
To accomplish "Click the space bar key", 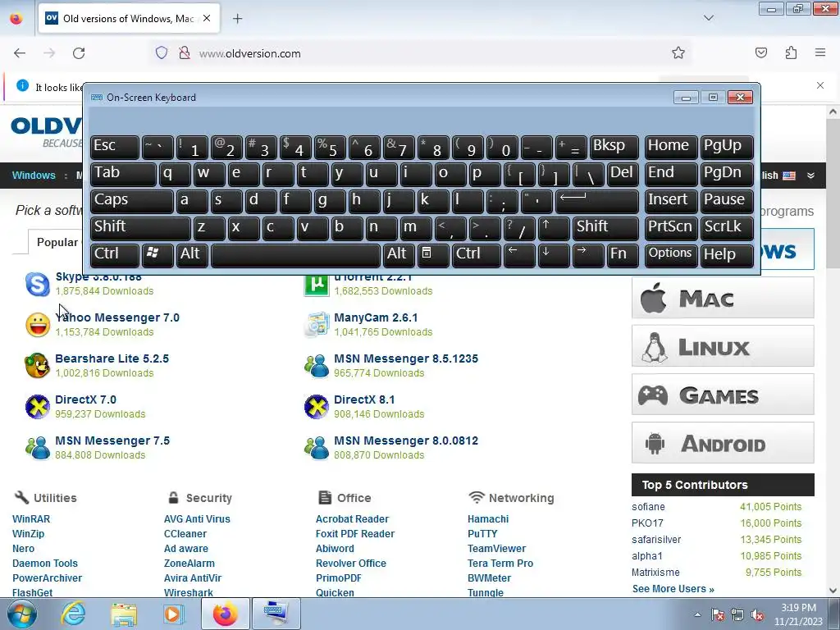I will [295, 254].
